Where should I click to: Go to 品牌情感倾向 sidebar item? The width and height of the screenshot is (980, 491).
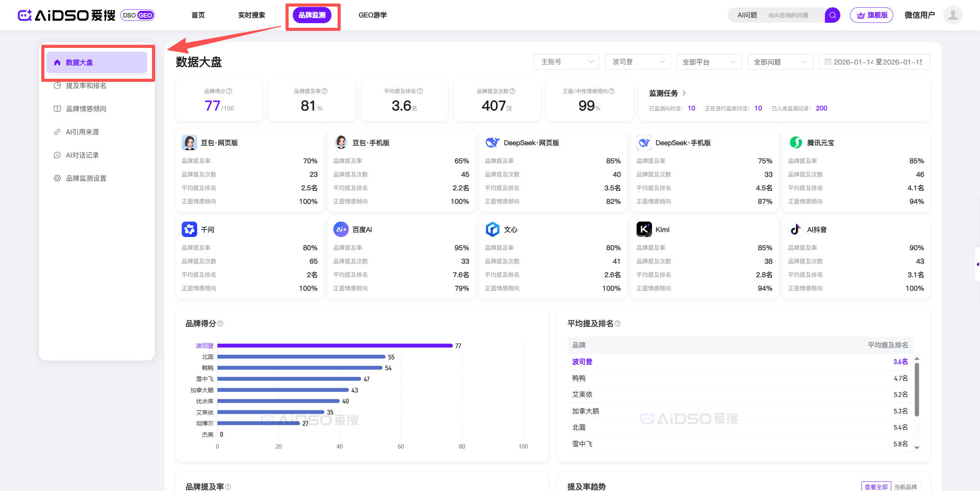[x=86, y=109]
